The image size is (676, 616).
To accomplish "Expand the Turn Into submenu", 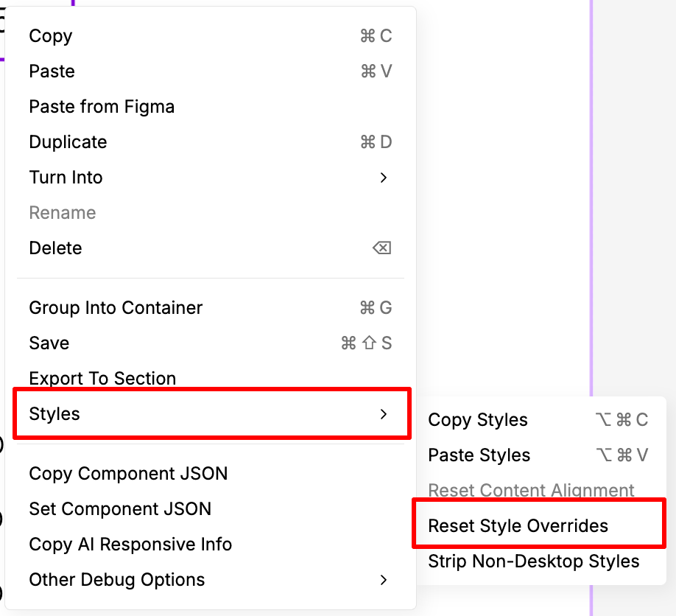I will click(66, 178).
